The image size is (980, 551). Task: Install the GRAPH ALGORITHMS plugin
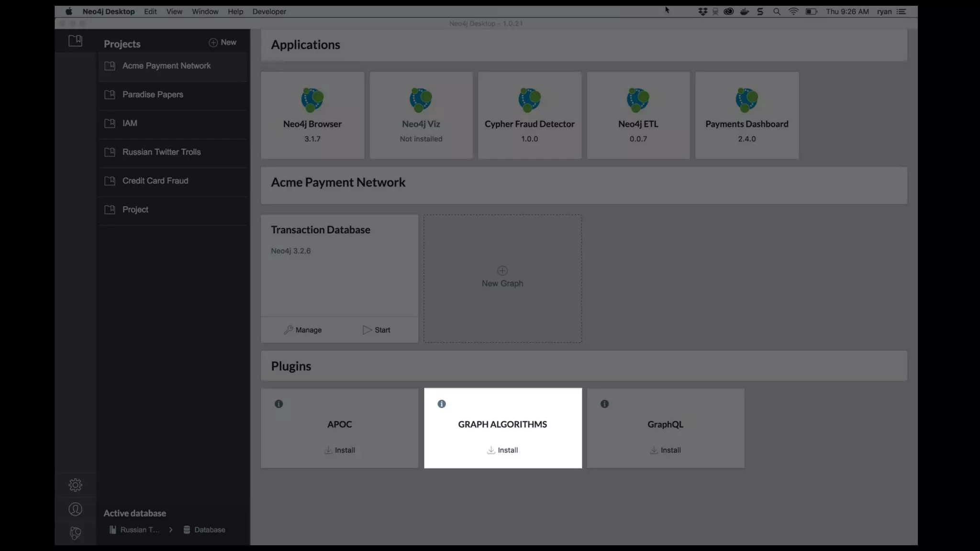[502, 450]
